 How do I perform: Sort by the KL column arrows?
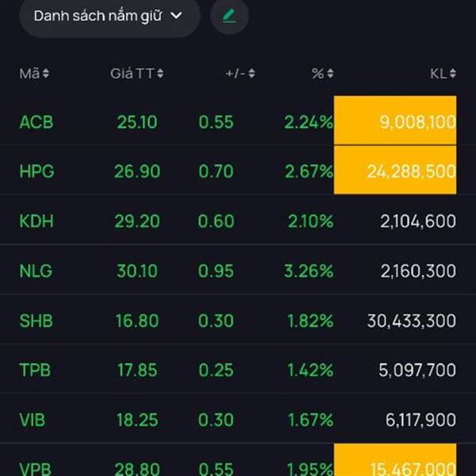(452, 74)
